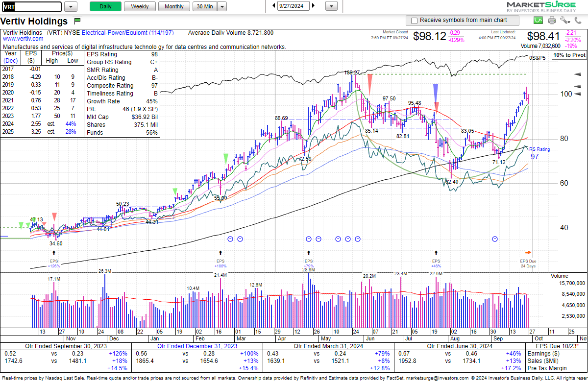Click the Volume 7,032,600 text
Viewport: 588px width, 383px height.
click(x=540, y=46)
